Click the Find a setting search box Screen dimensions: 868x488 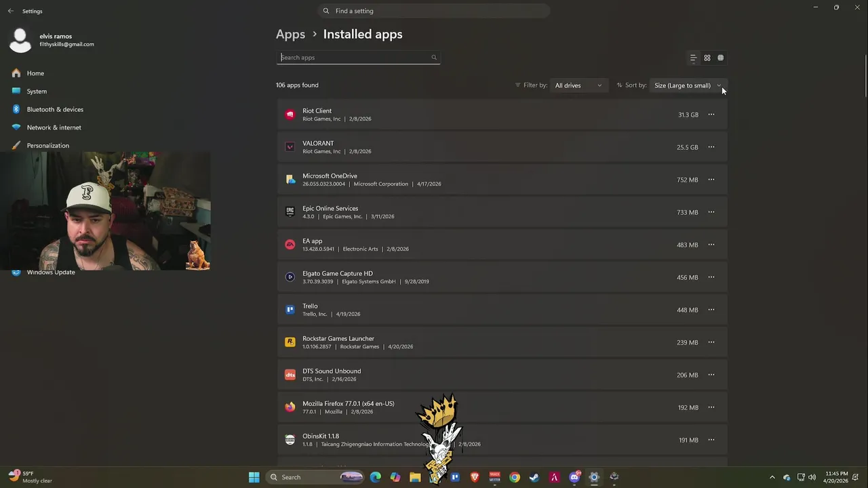click(x=433, y=11)
